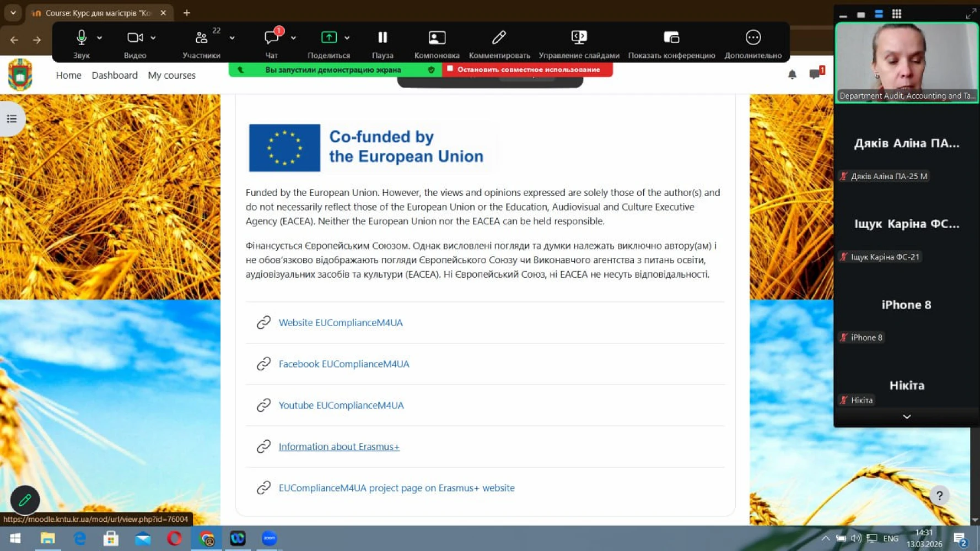Click the red stop sharing button

pos(527,69)
